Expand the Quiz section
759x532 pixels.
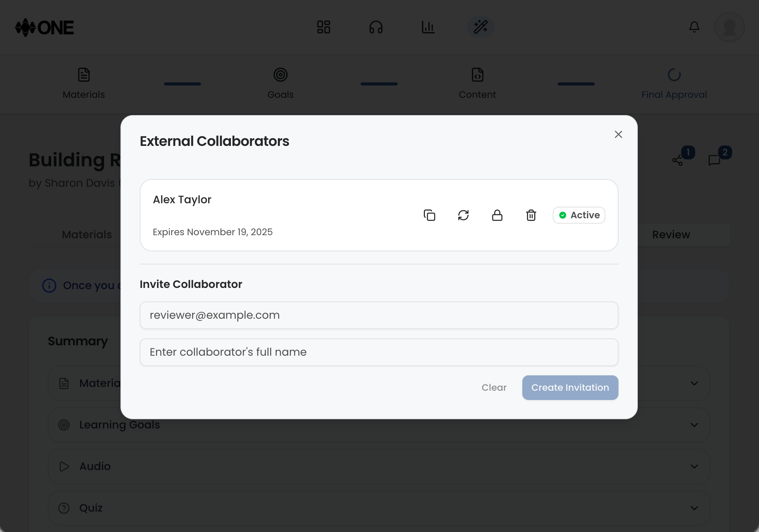point(694,508)
